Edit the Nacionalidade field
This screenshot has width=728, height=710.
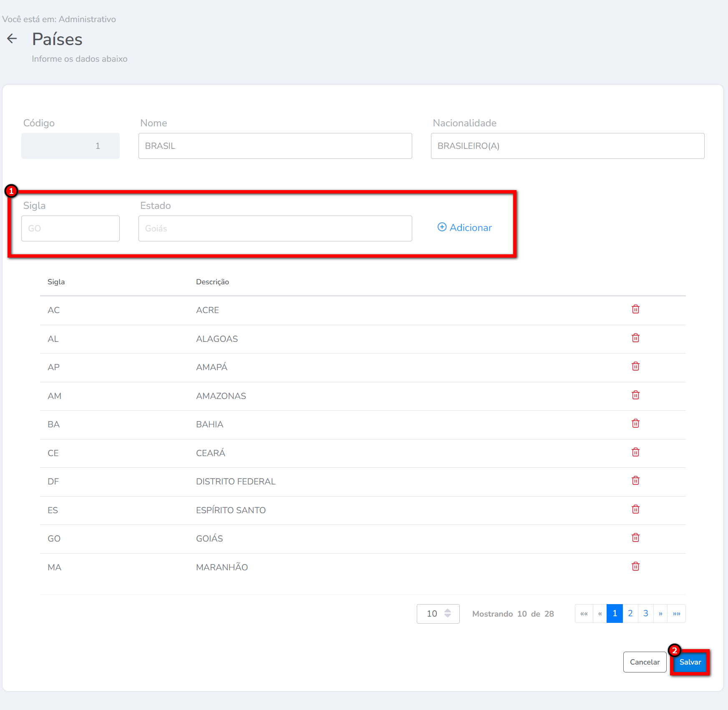coord(567,146)
